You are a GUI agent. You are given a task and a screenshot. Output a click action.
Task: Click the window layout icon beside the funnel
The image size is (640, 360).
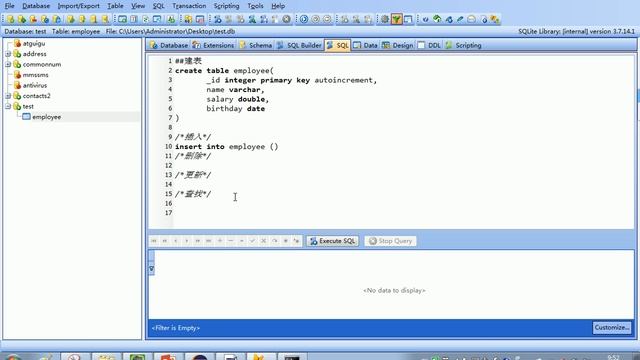(x=408, y=19)
